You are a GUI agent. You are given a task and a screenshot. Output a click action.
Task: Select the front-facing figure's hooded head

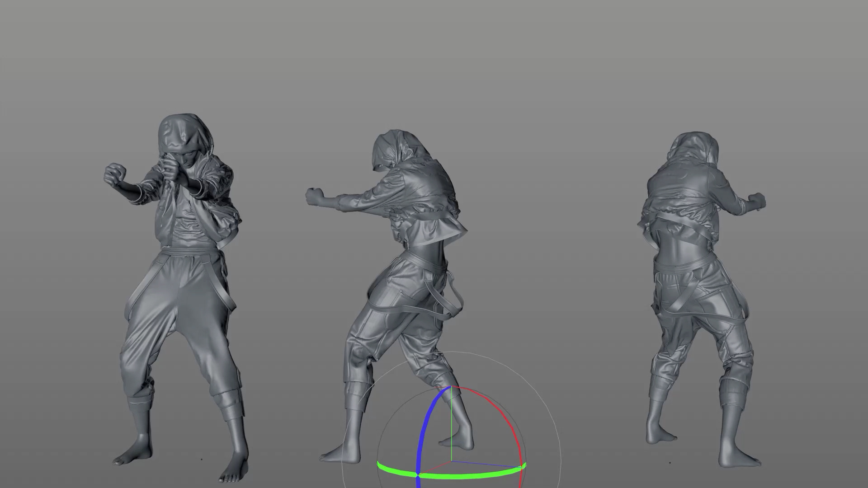point(181,136)
